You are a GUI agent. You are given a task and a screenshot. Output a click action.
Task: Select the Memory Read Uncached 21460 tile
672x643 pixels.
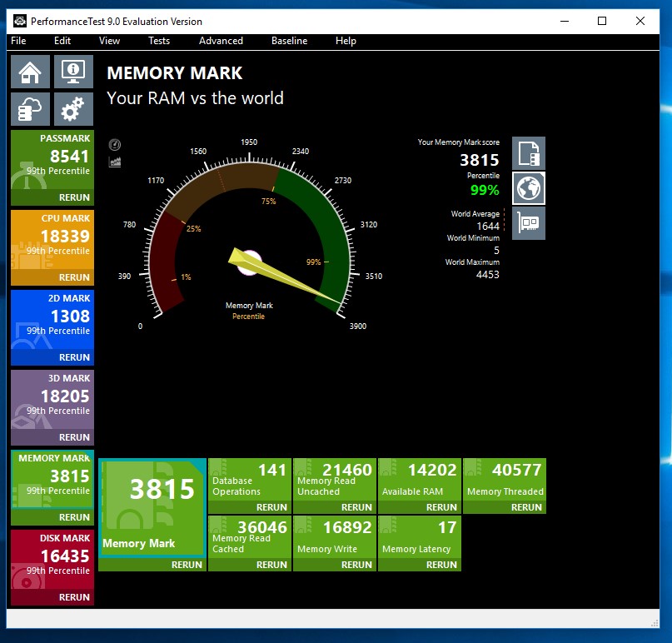(x=334, y=479)
